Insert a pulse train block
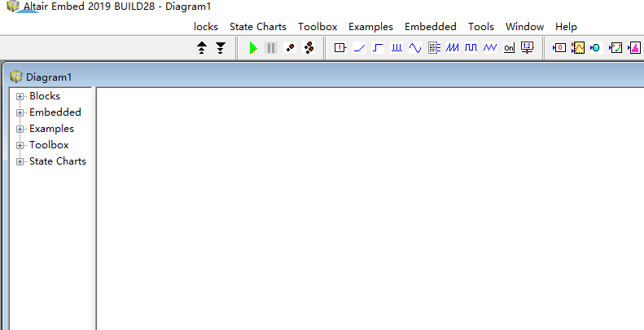 point(396,48)
